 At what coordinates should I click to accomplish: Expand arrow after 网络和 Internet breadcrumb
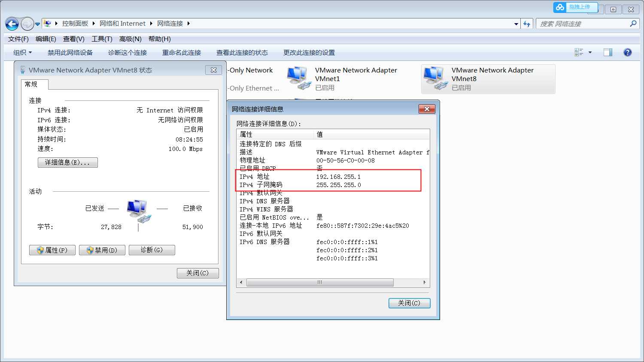(151, 24)
